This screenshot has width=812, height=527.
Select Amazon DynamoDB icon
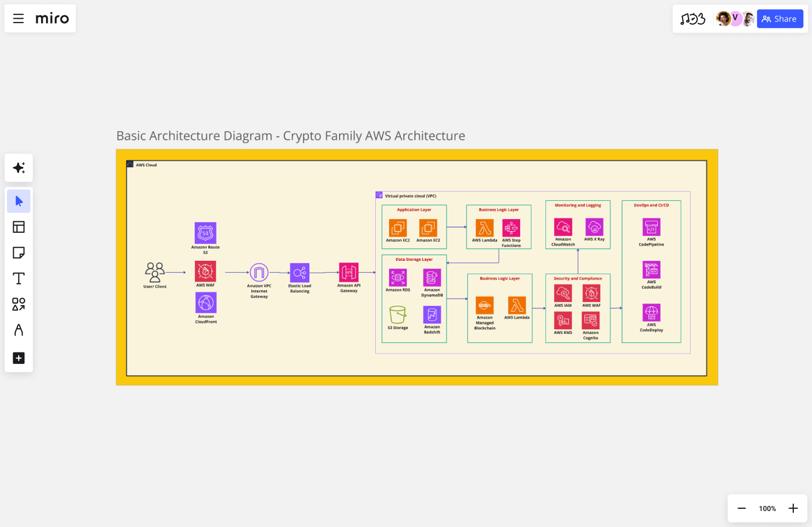432,277
